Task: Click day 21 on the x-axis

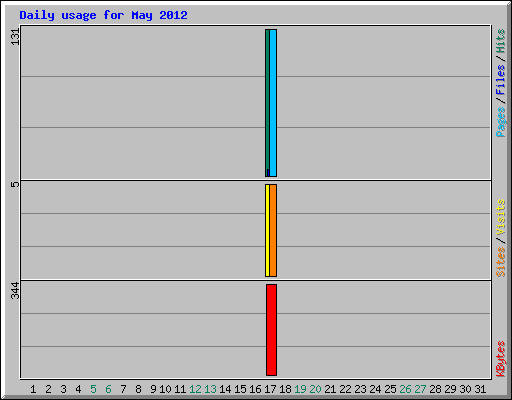Action: point(330,389)
